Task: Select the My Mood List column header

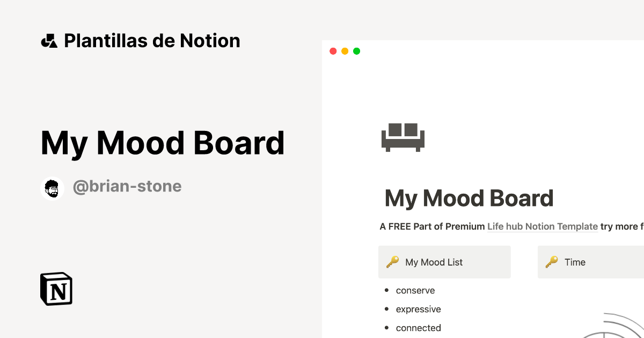Action: point(433,262)
